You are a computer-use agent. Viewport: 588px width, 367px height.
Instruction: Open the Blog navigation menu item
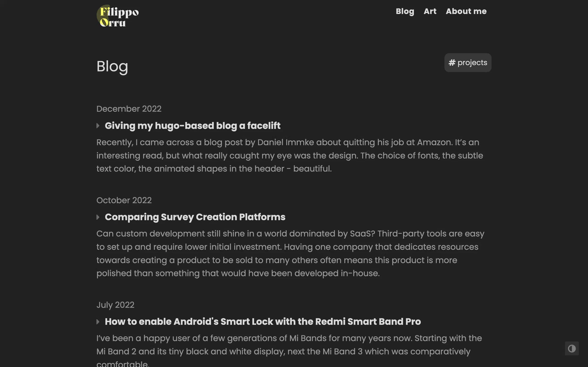click(x=405, y=11)
